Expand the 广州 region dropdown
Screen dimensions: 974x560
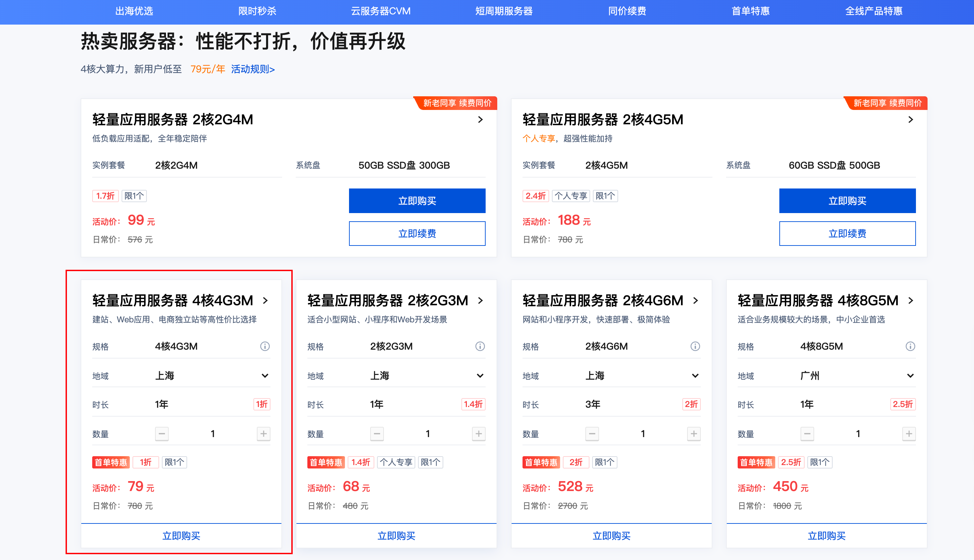pos(910,375)
